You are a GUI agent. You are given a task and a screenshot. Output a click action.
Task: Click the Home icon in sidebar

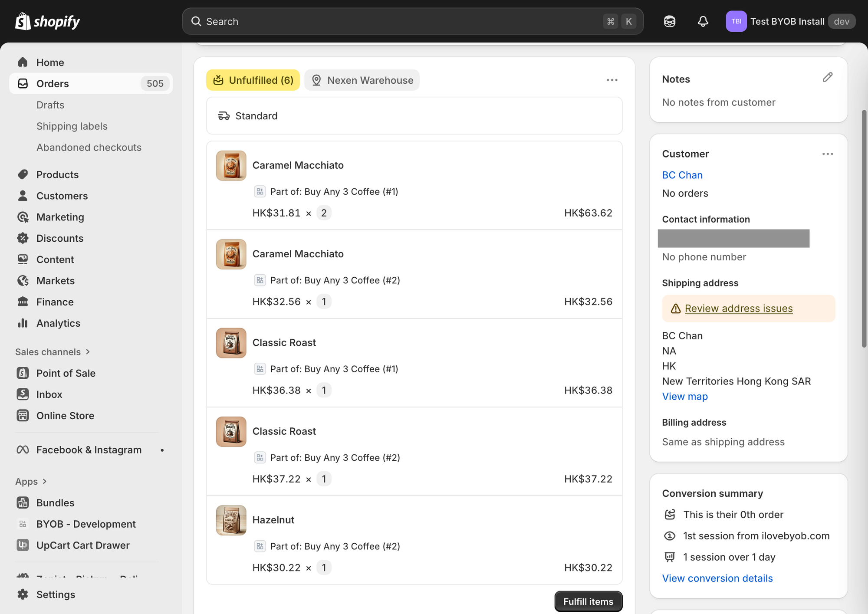pos(23,62)
